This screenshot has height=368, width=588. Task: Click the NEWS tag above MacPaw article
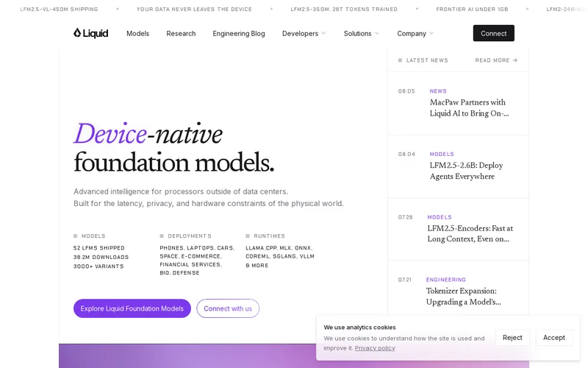coord(438,91)
